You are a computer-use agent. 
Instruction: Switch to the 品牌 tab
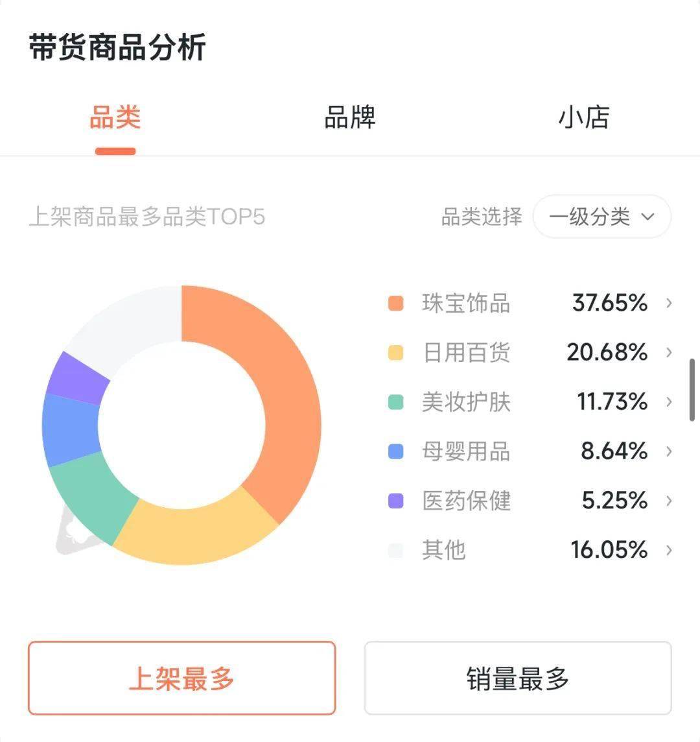(x=349, y=117)
